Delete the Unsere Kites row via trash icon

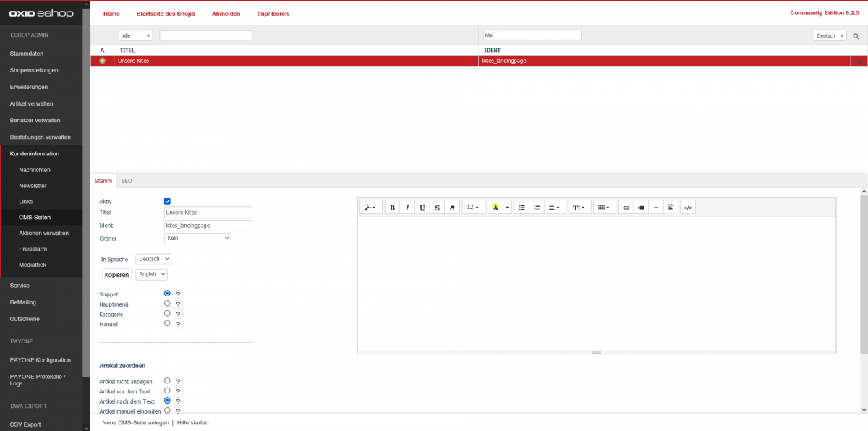click(859, 61)
